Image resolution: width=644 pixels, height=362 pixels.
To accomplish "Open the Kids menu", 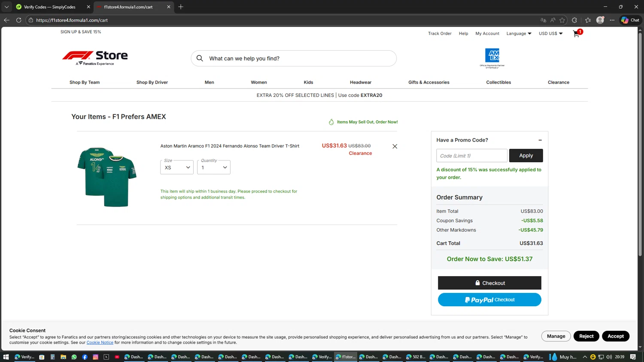I will (x=308, y=82).
